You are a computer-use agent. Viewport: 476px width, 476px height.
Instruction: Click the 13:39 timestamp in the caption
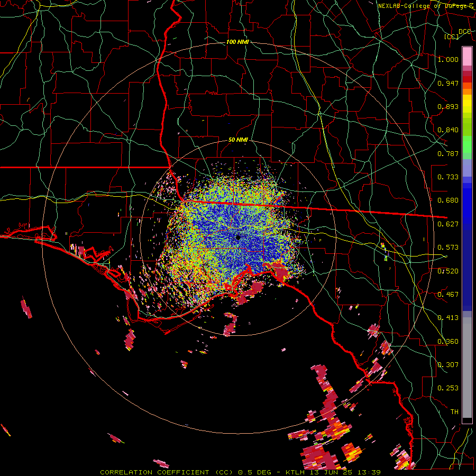370,472
